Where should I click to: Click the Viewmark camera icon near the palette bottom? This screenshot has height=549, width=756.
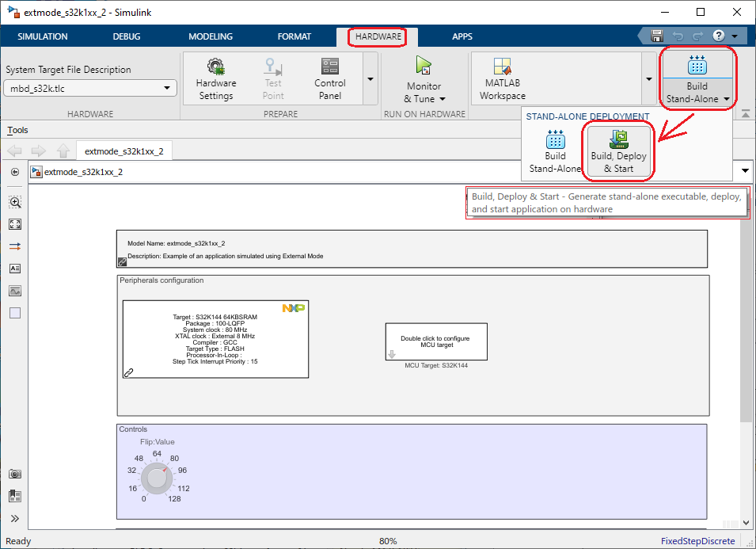pos(14,474)
